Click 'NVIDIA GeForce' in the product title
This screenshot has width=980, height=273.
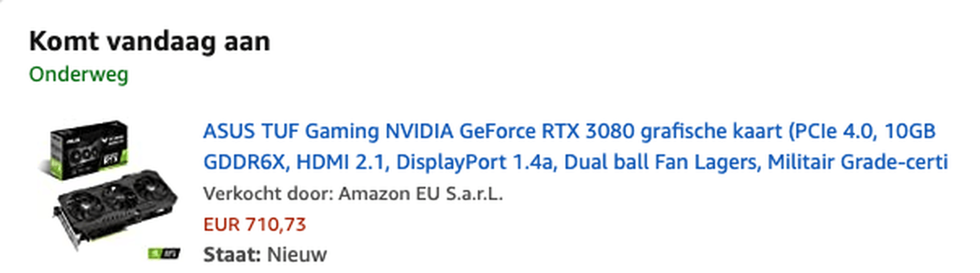pos(460,131)
